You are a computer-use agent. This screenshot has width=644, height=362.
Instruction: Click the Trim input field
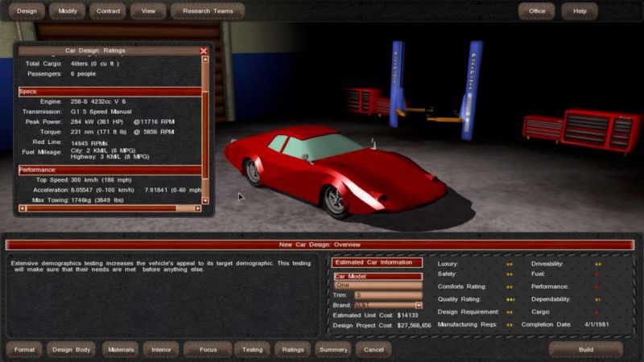(388, 295)
